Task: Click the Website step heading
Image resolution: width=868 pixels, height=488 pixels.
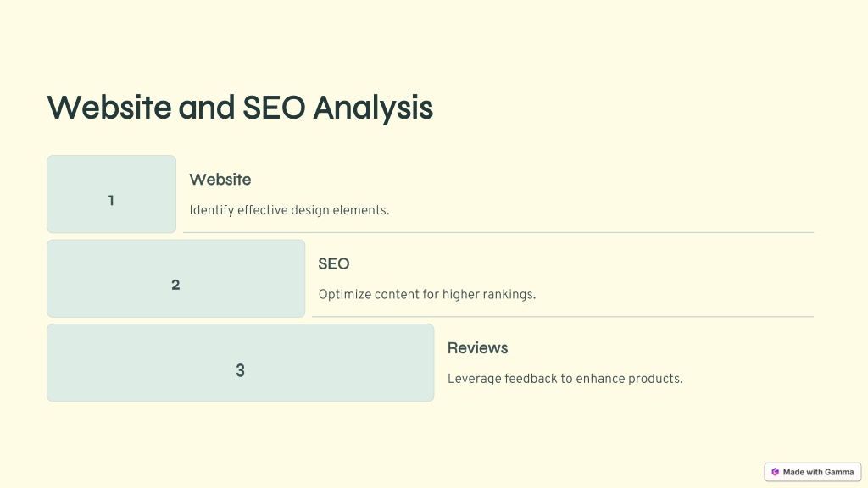Action: 220,180
